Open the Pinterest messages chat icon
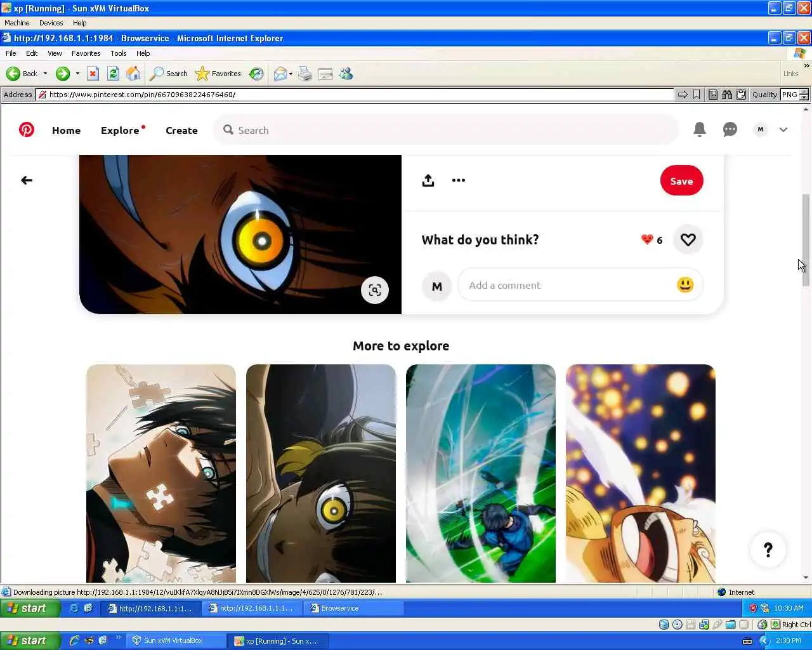Screen dimensions: 812x650 point(730,129)
